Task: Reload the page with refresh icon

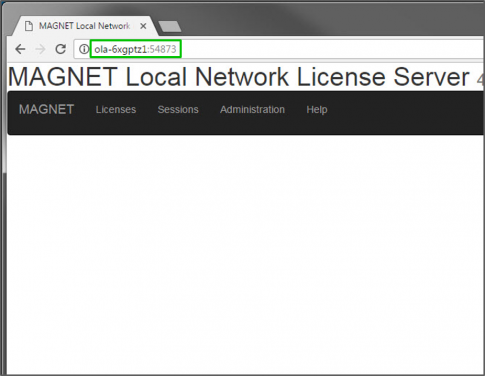Action: pos(60,49)
